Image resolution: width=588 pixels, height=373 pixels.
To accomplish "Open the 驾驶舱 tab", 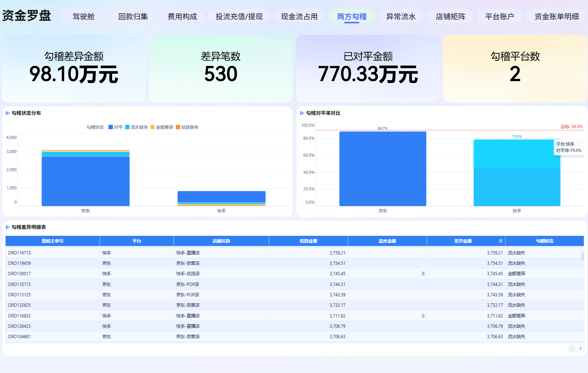I will click(x=84, y=16).
